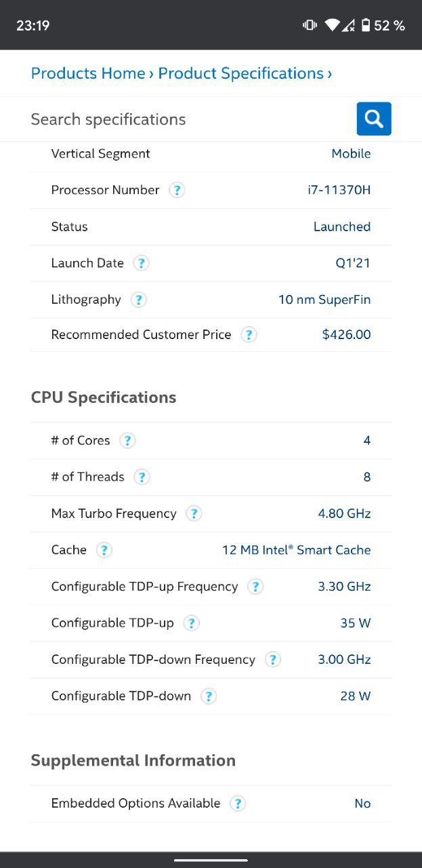This screenshot has height=868, width=422.
Task: Expand breadcrumb chevron after Product Specifications
Action: coord(330,74)
